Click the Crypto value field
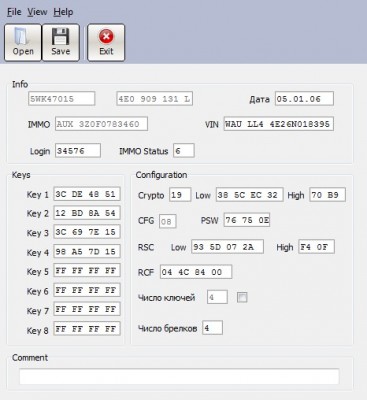Viewport: 367px width, 400px height. 180,195
